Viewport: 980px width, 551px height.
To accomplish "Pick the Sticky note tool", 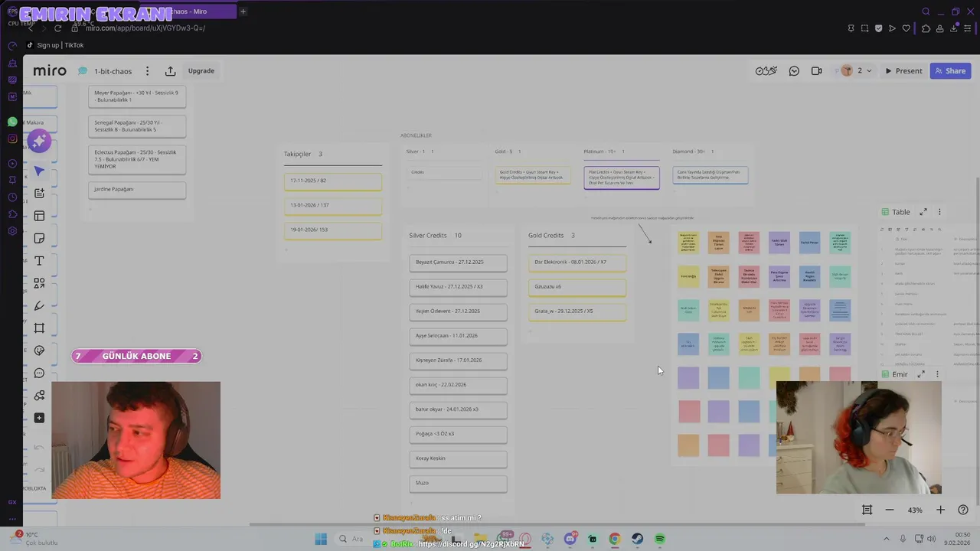I will click(x=39, y=239).
